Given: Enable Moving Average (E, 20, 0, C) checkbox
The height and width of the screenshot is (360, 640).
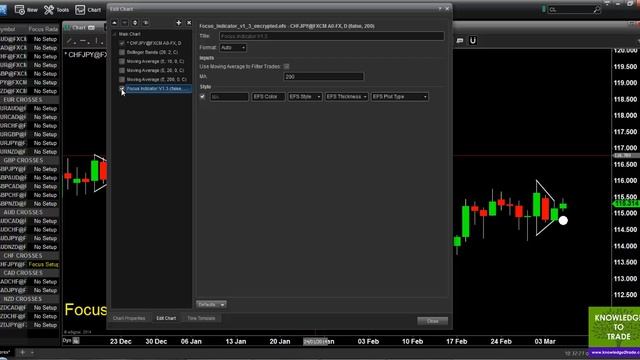Looking at the screenshot, I should pyautogui.click(x=122, y=70).
